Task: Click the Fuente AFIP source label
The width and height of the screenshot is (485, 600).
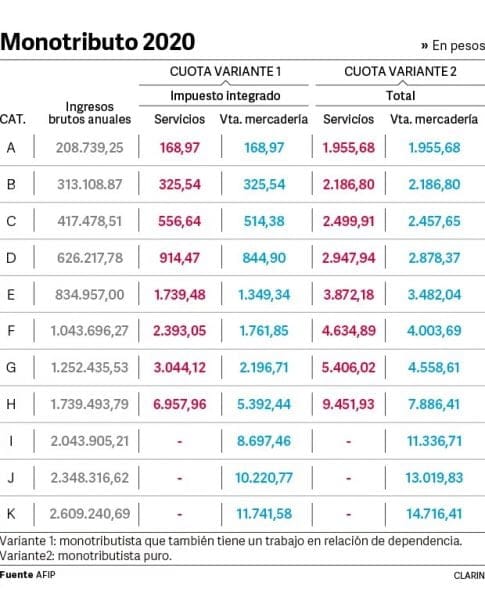Action: (x=28, y=575)
